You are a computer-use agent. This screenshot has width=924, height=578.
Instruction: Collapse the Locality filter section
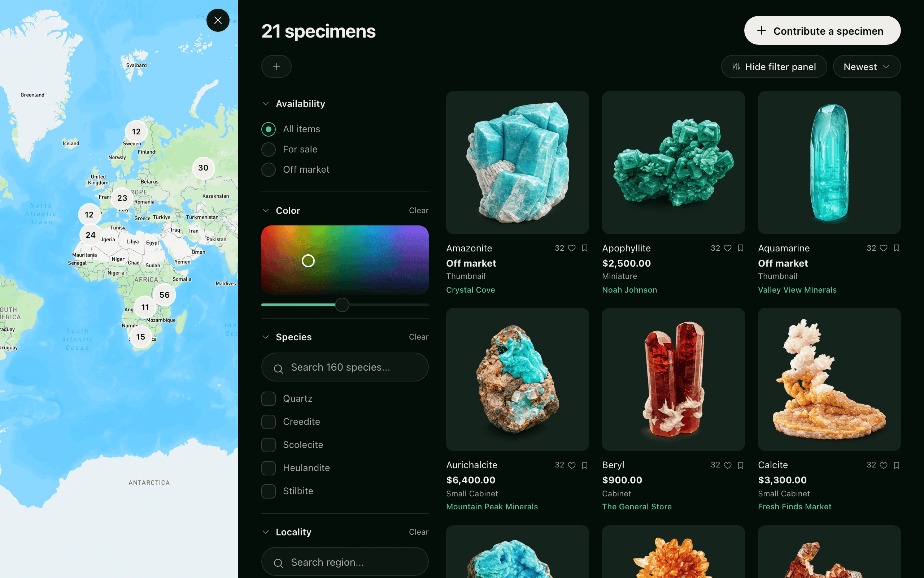tap(266, 532)
